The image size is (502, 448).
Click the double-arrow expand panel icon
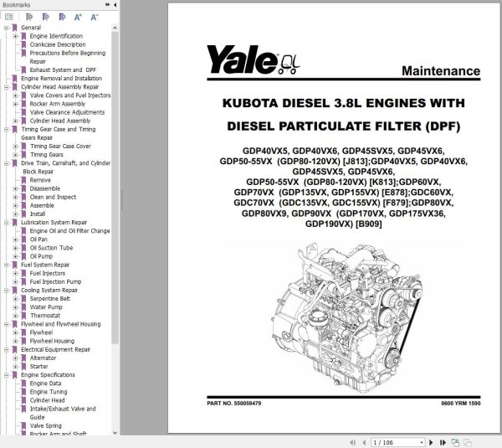point(108,5)
